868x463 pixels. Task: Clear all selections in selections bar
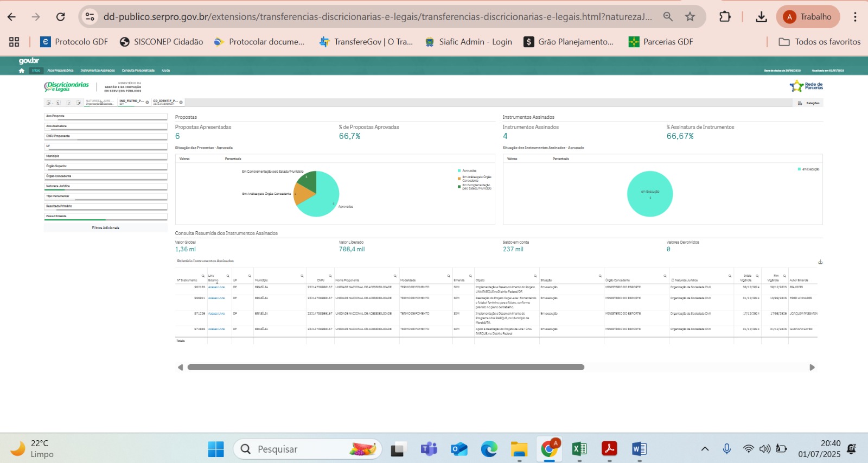pyautogui.click(x=79, y=103)
